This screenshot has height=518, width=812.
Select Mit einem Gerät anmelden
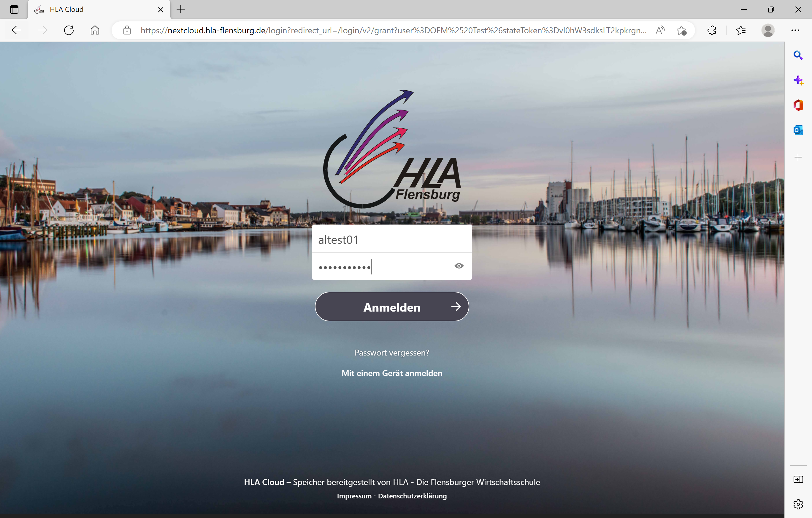pos(392,373)
